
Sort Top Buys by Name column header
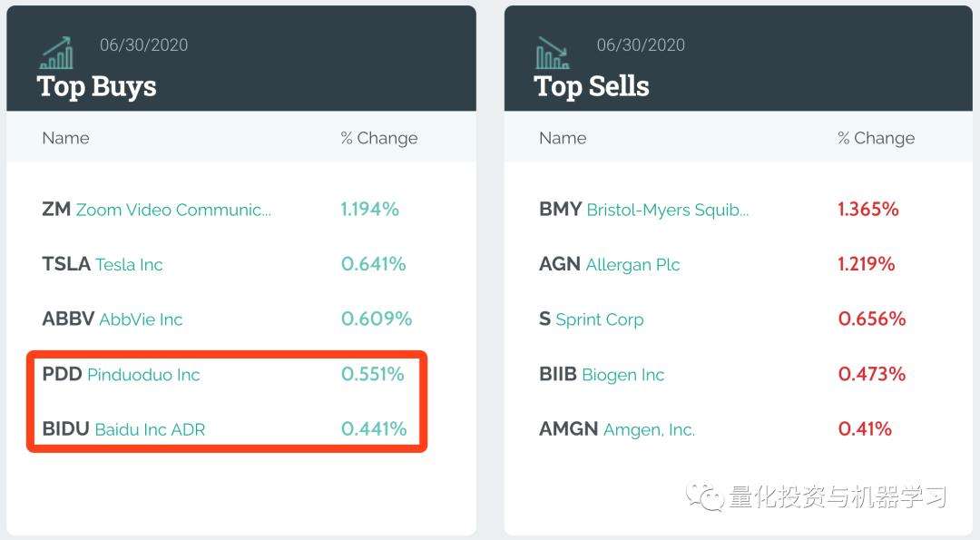[x=65, y=138]
